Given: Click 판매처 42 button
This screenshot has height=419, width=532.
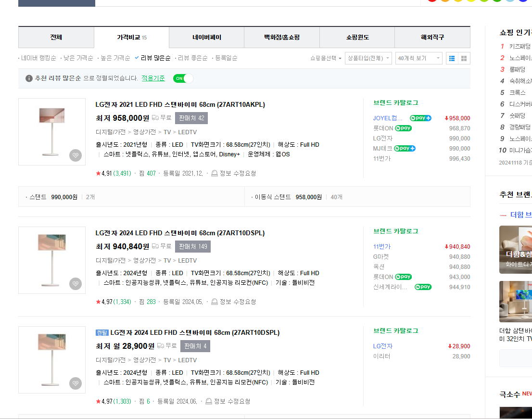Looking at the screenshot, I should coord(191,118).
